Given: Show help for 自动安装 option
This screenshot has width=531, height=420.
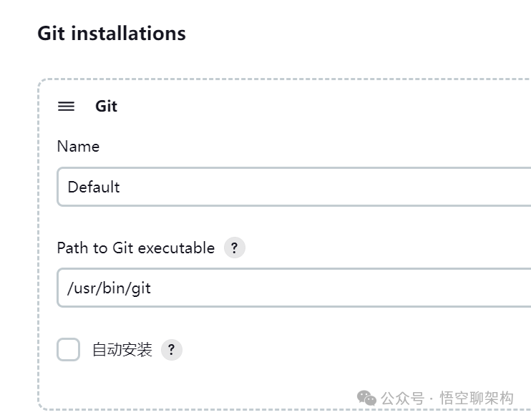Looking at the screenshot, I should 172,351.
